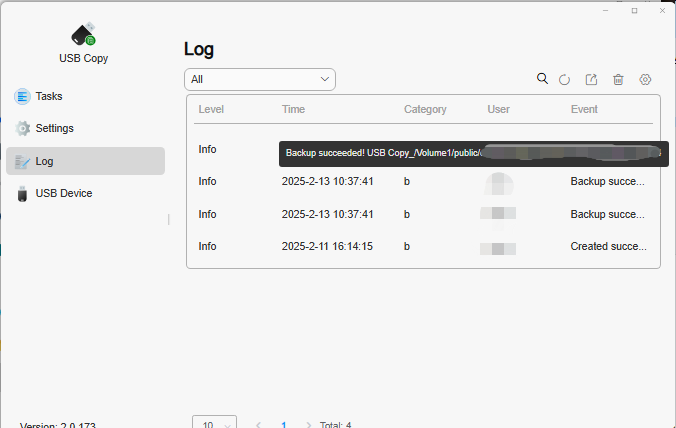Click the Category column header
The height and width of the screenshot is (428, 676).
[x=425, y=109]
